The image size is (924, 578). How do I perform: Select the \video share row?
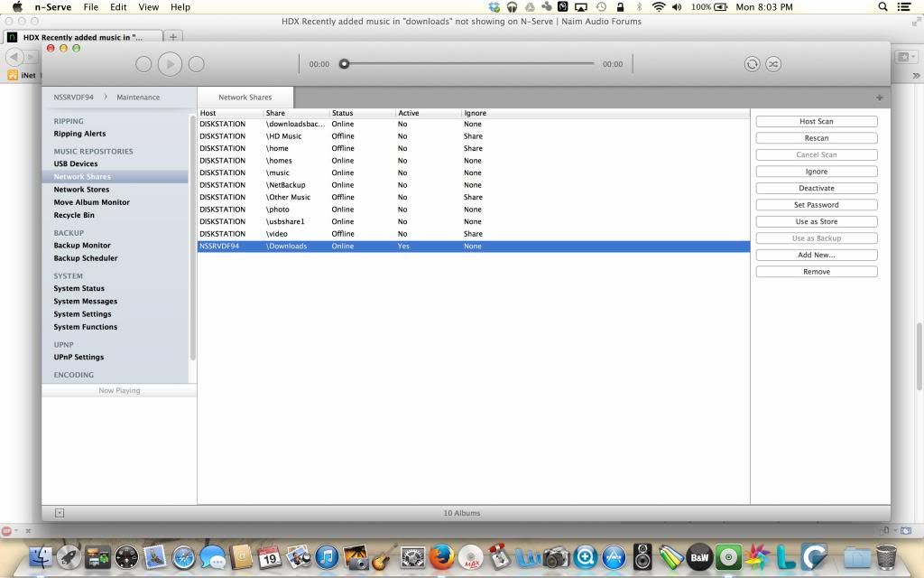(473, 234)
